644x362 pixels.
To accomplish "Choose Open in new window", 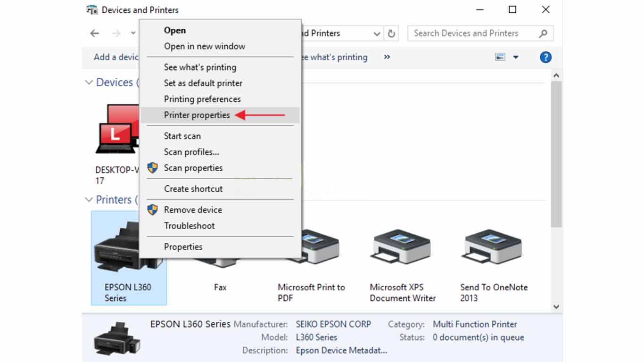I will (x=220, y=46).
